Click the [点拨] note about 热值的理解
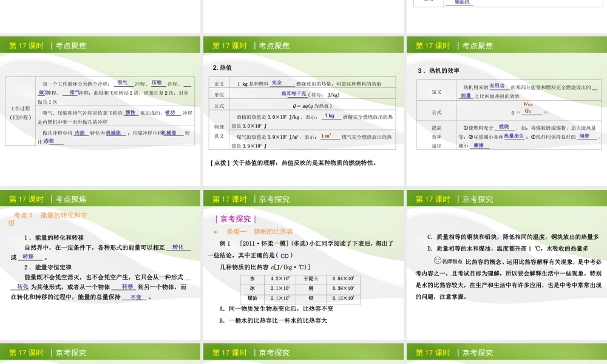Viewport: 607px width, 364px height. tap(293, 163)
